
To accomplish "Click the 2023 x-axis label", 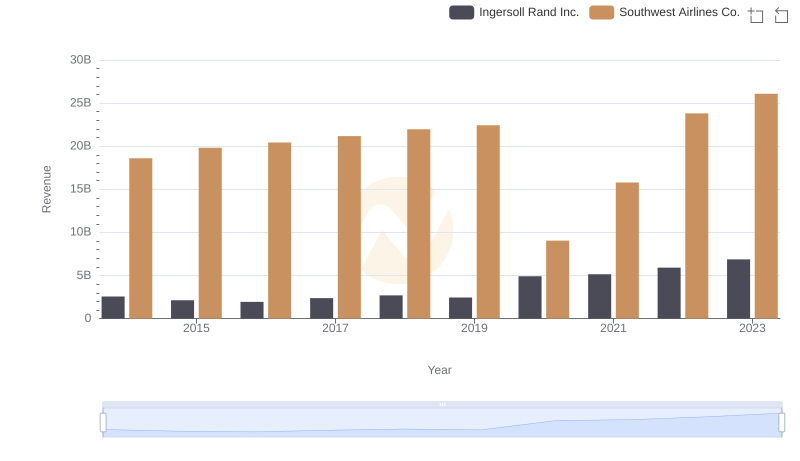I will [752, 328].
